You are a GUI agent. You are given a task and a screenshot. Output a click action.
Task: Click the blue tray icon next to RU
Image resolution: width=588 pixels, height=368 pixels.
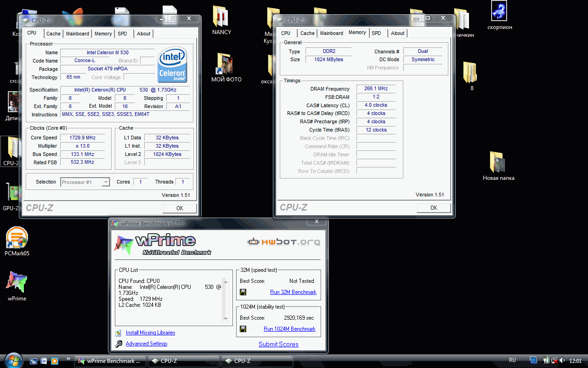[533, 361]
